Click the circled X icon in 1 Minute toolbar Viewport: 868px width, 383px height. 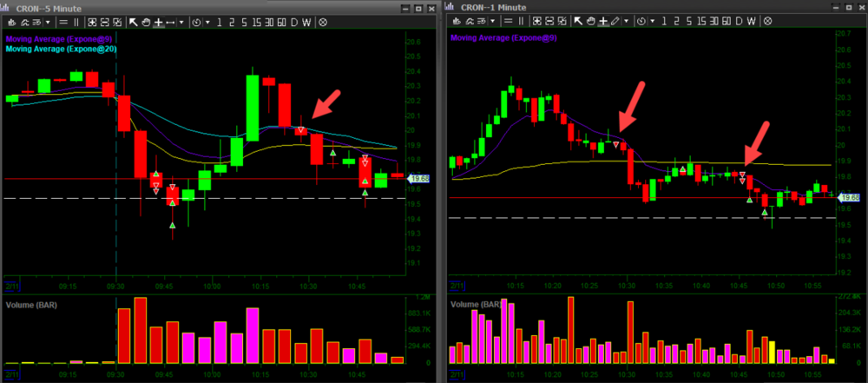click(769, 22)
